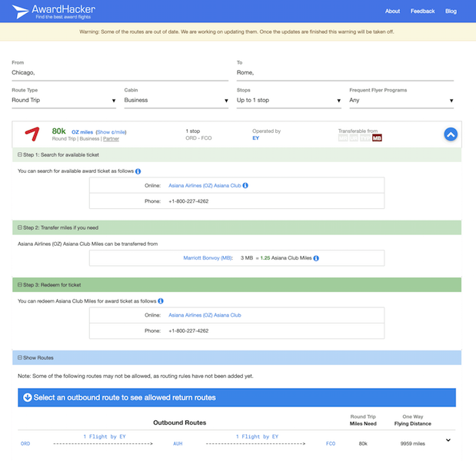Click the Asiana Airlines red logo icon
Image resolution: width=476 pixels, height=461 pixels.
[x=32, y=134]
